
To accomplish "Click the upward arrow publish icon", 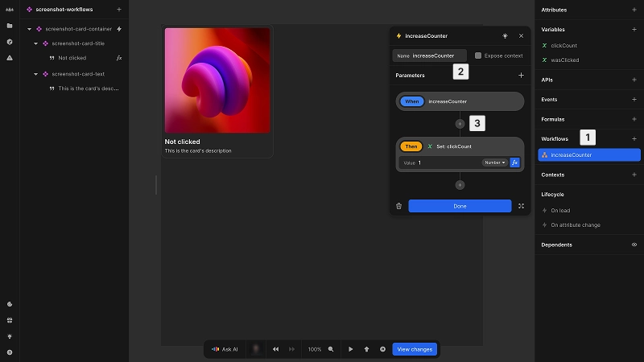I will click(366, 349).
